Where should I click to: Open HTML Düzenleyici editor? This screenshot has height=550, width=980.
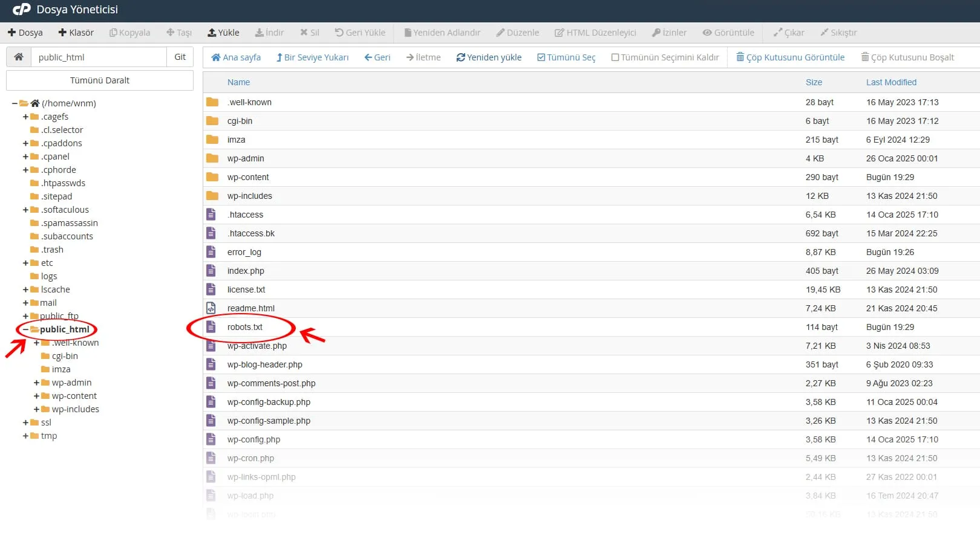pos(595,33)
